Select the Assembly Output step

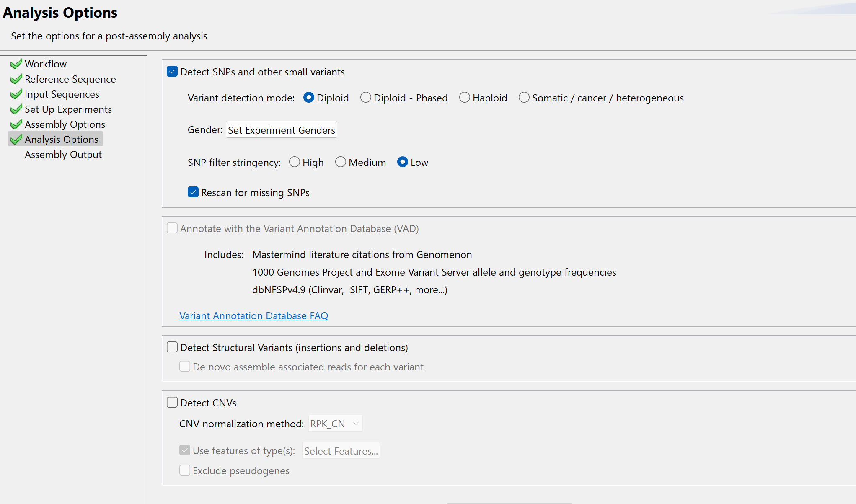(63, 154)
